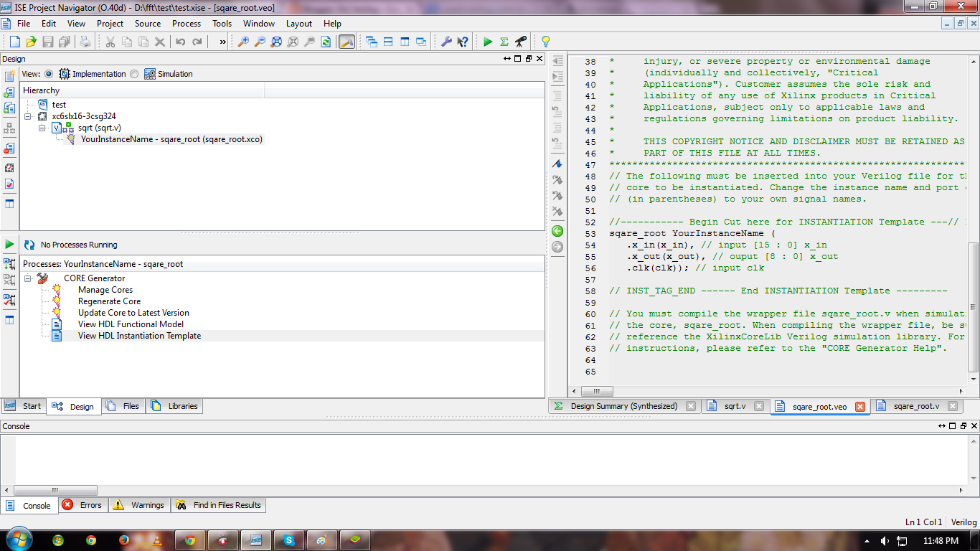Click the Cascade windows icon
The width and height of the screenshot is (980, 551).
(372, 42)
